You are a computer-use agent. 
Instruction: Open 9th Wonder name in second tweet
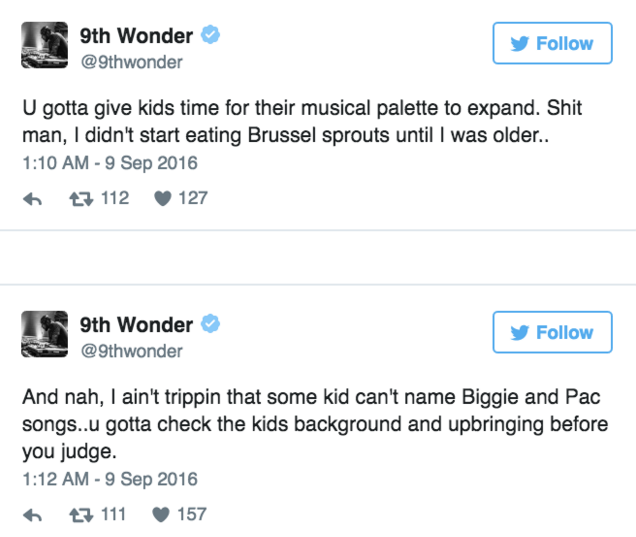tap(136, 325)
